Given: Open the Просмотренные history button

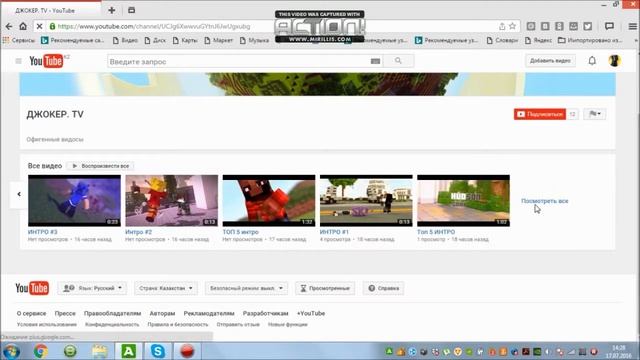Looking at the screenshot, I should 325,288.
